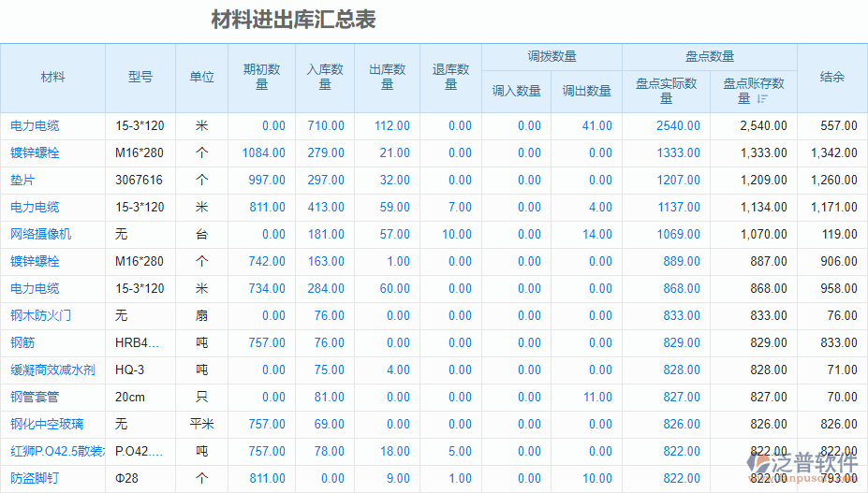Click the sort icon in 盘点账存数量 header
The width and height of the screenshot is (868, 493).
coord(762,98)
